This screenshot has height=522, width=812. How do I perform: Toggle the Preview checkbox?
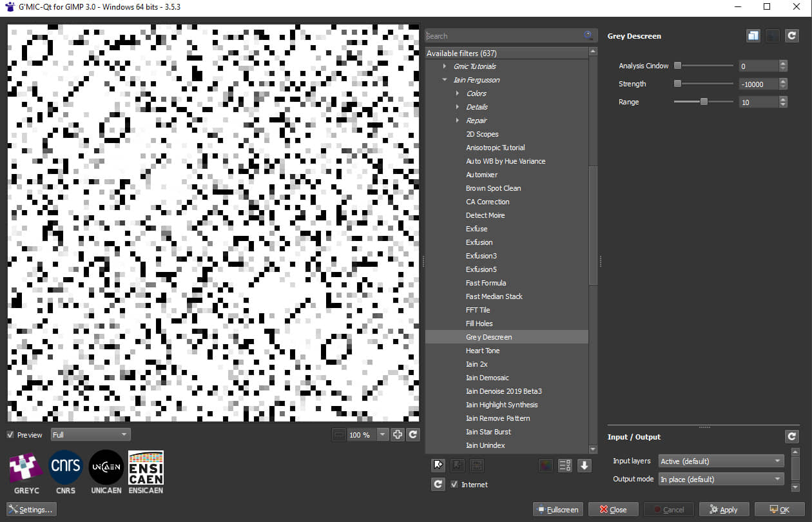pos(10,435)
